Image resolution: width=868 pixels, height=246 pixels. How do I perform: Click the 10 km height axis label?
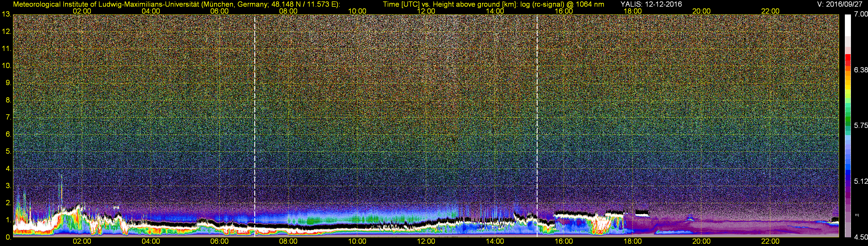6,65
